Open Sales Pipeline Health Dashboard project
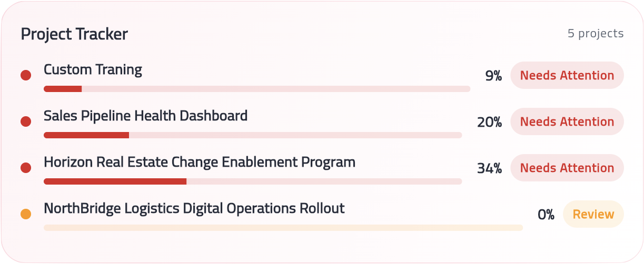Screen dimensions: 644x264 click(x=145, y=116)
